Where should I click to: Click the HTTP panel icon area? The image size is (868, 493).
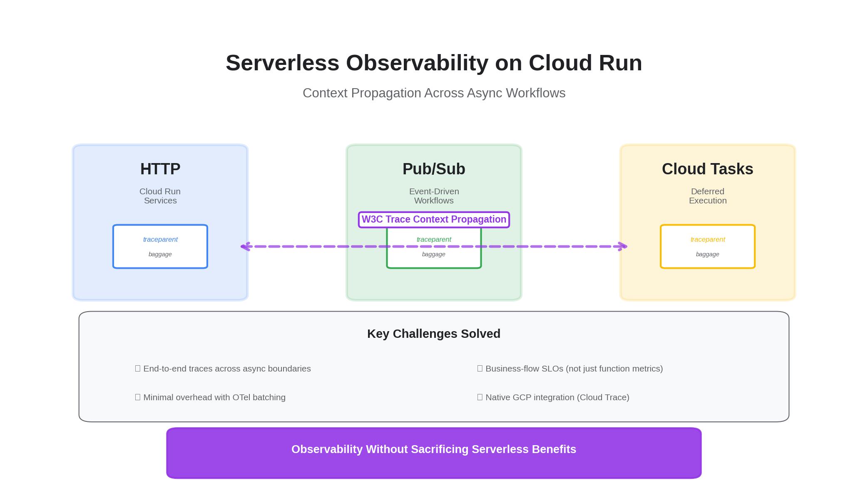(160, 169)
